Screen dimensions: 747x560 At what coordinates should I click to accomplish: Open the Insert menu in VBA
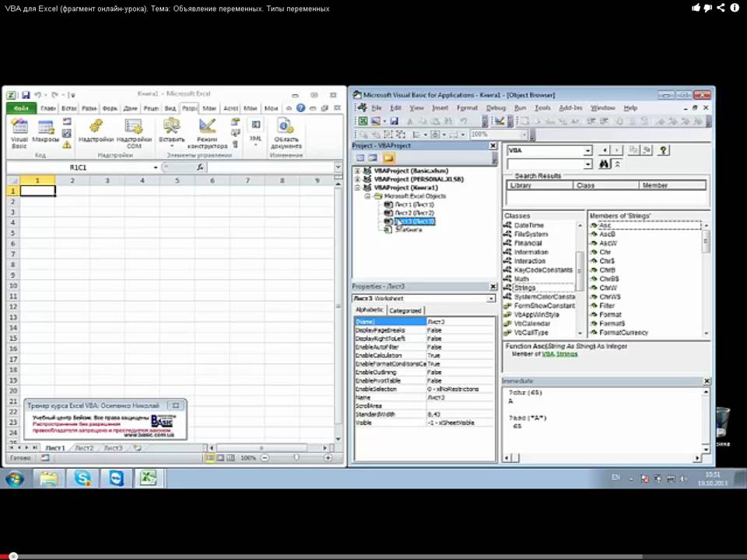tap(440, 108)
